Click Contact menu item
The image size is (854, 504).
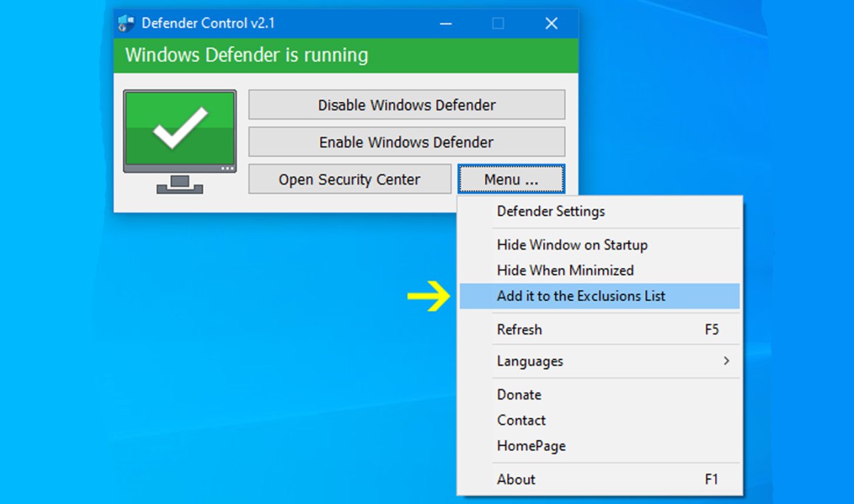(521, 421)
